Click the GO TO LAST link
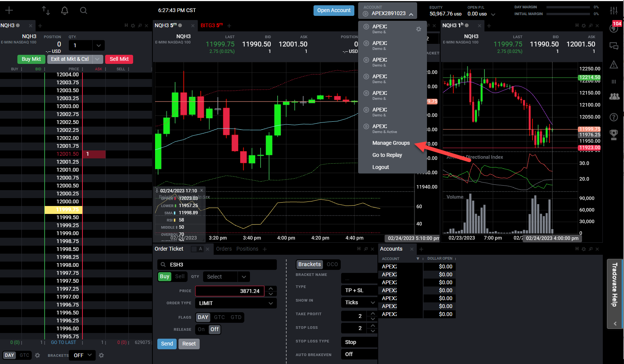This screenshot has height=364, width=624. (x=64, y=342)
